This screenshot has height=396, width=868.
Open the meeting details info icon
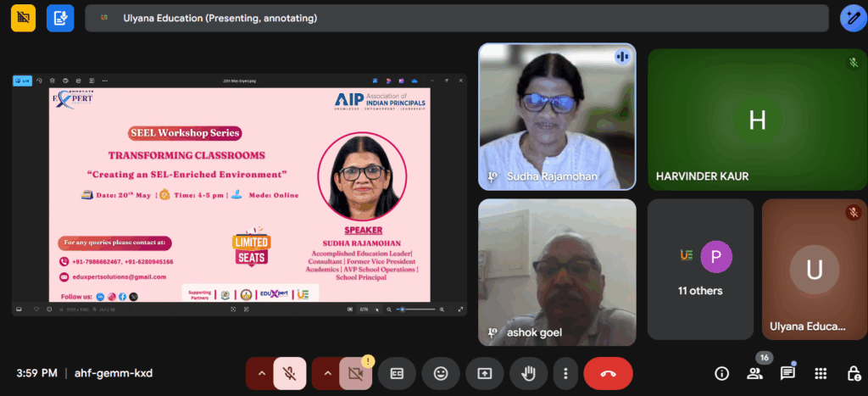pyautogui.click(x=721, y=373)
